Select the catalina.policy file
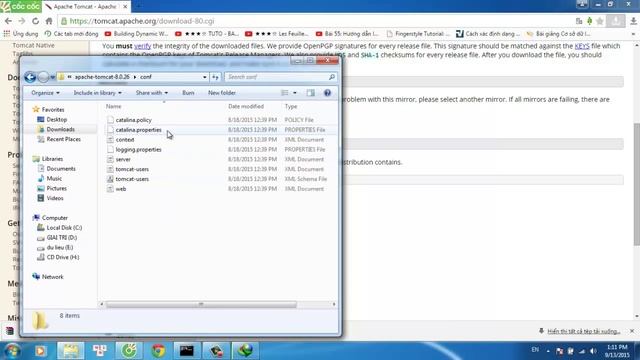The image size is (640, 360). point(133,120)
